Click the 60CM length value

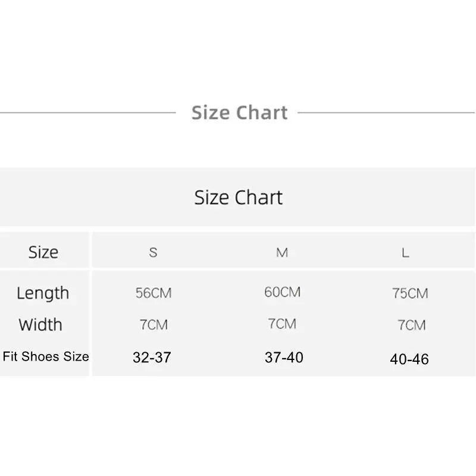pos(282,292)
